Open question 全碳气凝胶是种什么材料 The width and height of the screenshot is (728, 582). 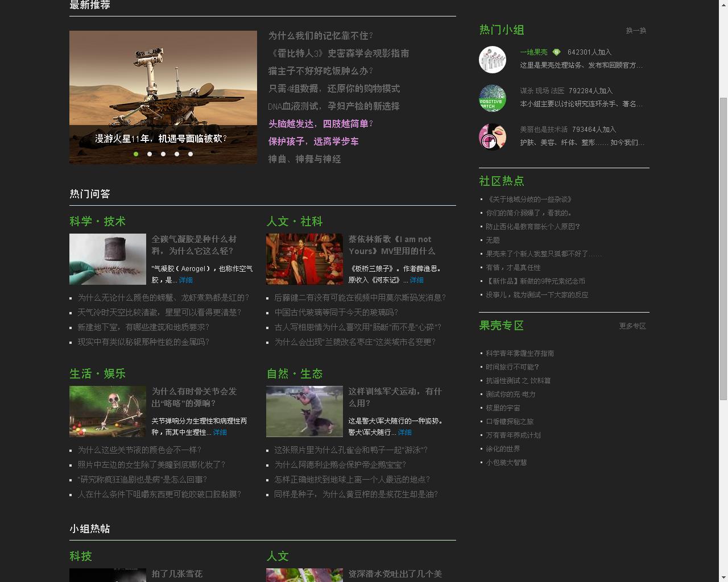[x=194, y=245]
